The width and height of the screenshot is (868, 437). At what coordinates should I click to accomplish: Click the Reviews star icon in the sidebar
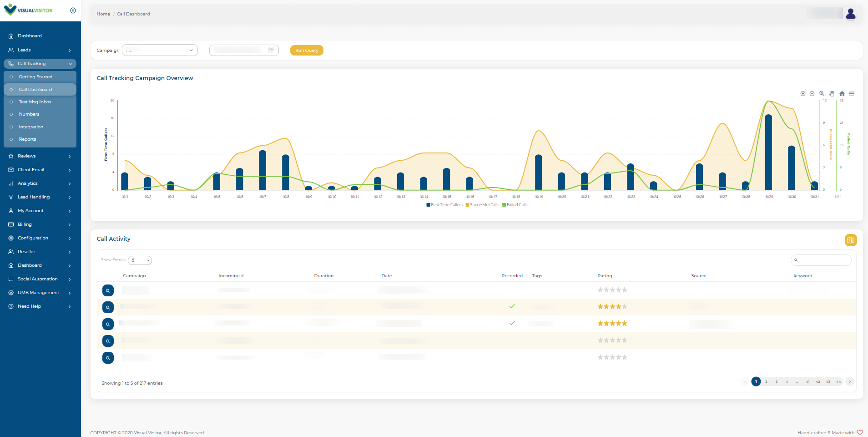coord(11,156)
